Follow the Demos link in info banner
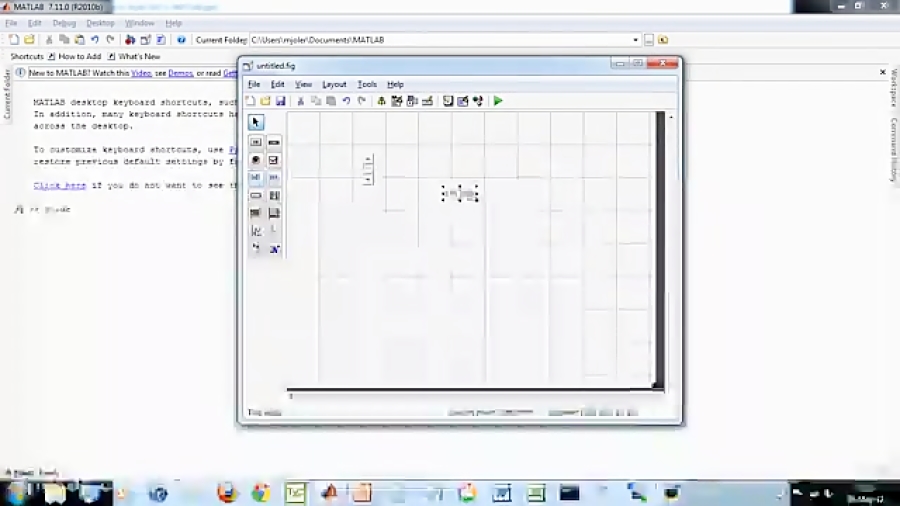The image size is (900, 506). pos(180,73)
